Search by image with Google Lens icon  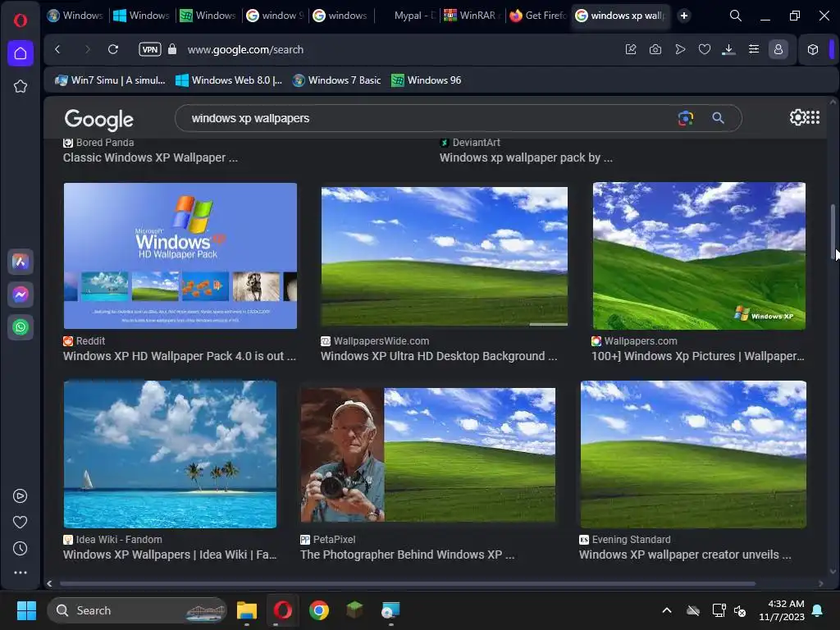pos(686,118)
